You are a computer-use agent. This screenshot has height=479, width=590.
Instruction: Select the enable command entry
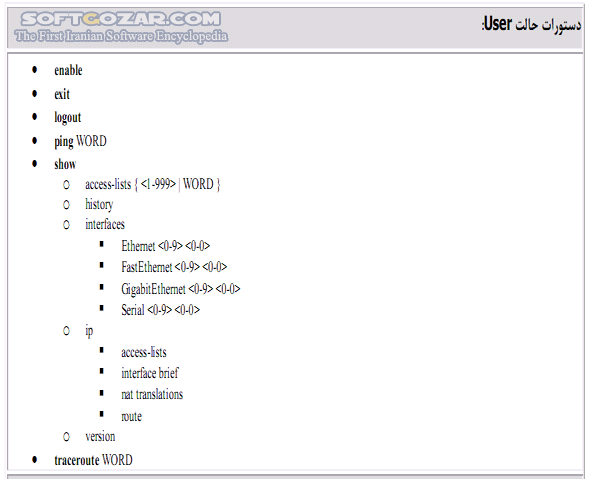click(68, 70)
